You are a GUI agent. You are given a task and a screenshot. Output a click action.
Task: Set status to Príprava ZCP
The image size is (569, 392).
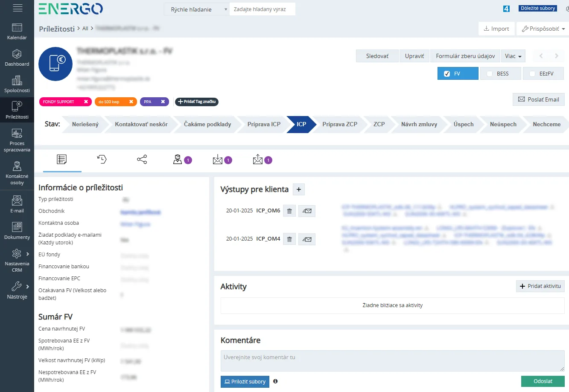340,124
